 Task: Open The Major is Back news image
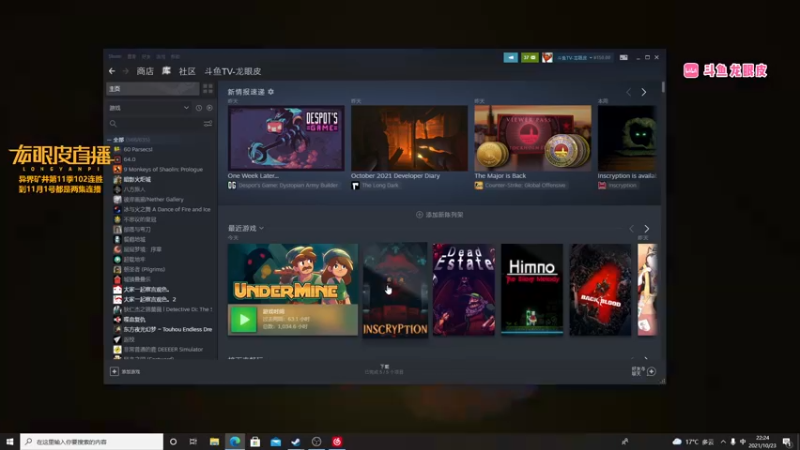click(533, 138)
